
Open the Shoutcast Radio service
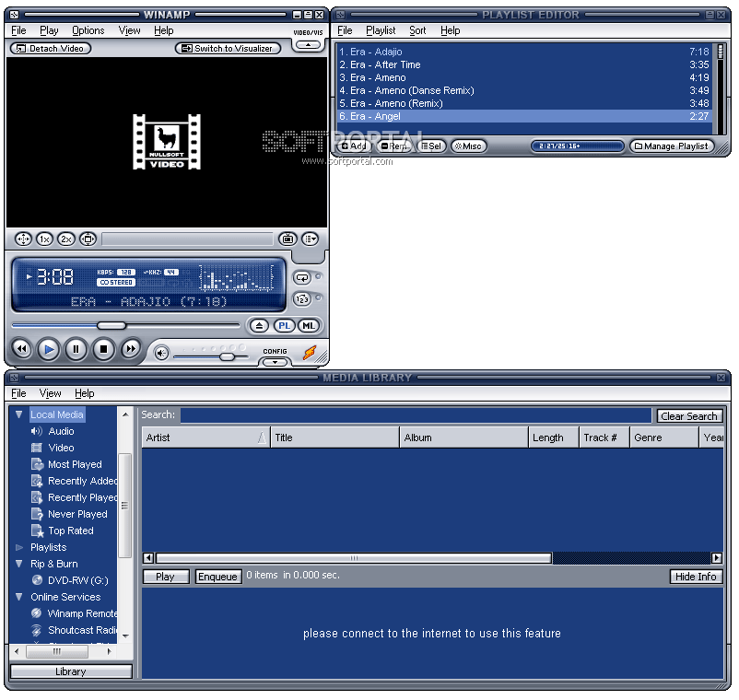(x=83, y=630)
